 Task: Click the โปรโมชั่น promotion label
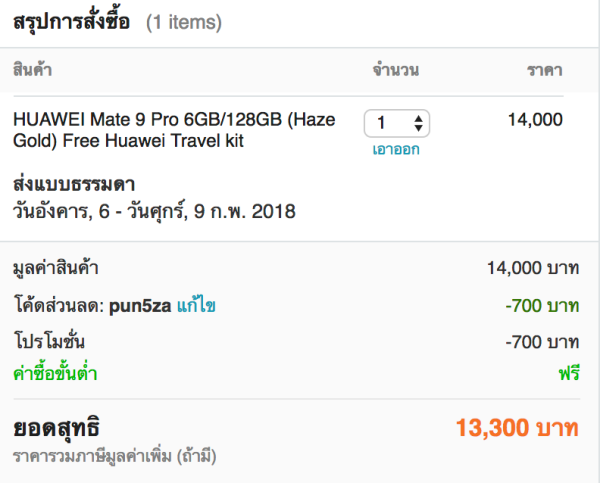49,340
